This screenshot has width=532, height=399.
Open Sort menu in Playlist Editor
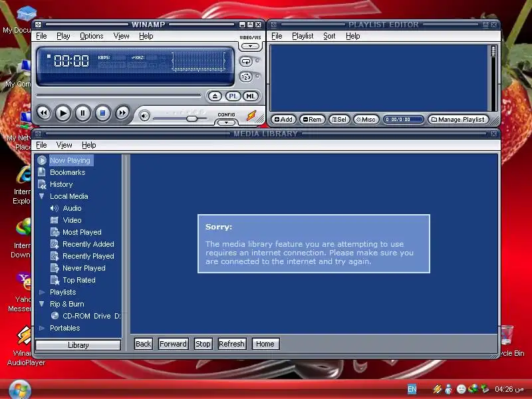(x=329, y=36)
